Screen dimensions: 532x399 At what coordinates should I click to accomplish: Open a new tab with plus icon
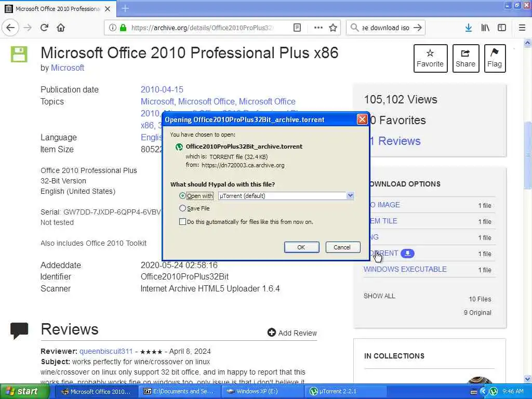tap(125, 8)
